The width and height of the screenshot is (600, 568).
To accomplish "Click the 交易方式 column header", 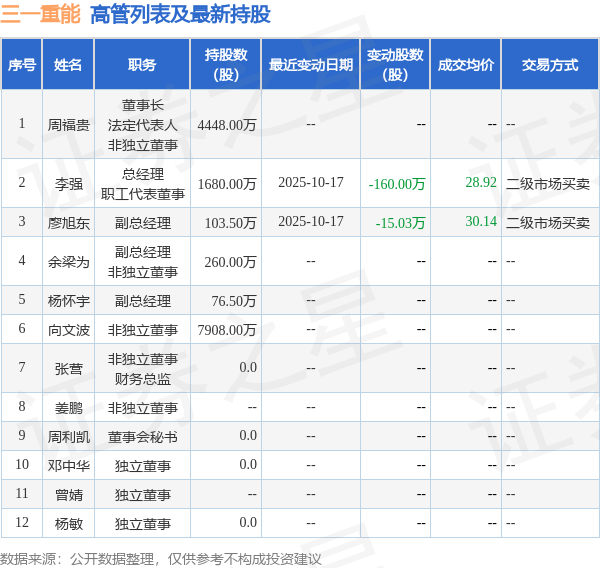I will coord(549,65).
